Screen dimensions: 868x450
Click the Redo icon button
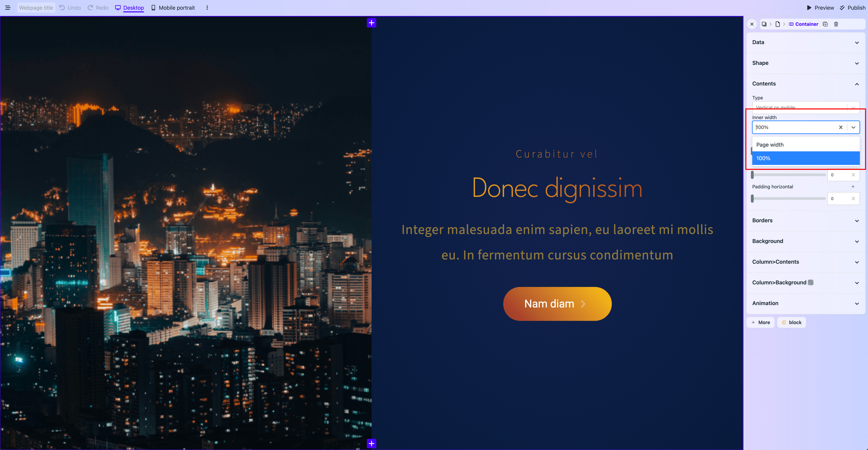click(x=90, y=8)
